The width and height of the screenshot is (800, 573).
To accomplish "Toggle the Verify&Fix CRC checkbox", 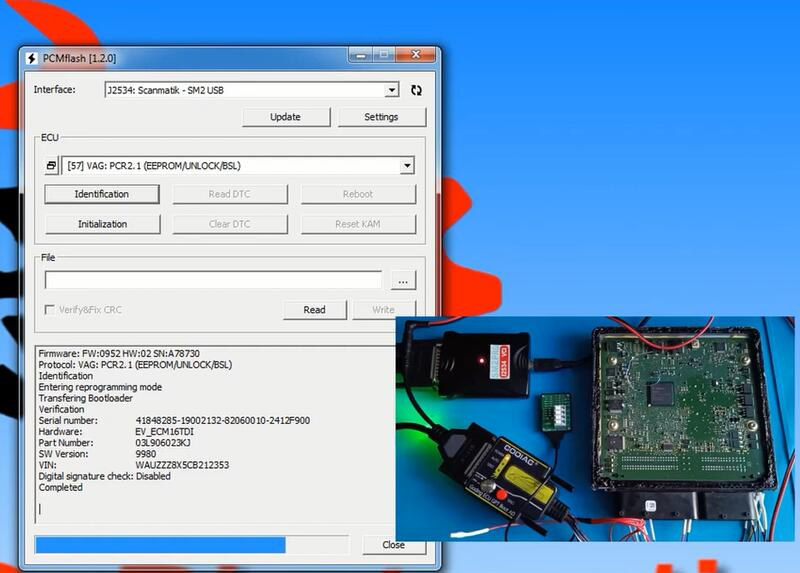I will point(50,310).
